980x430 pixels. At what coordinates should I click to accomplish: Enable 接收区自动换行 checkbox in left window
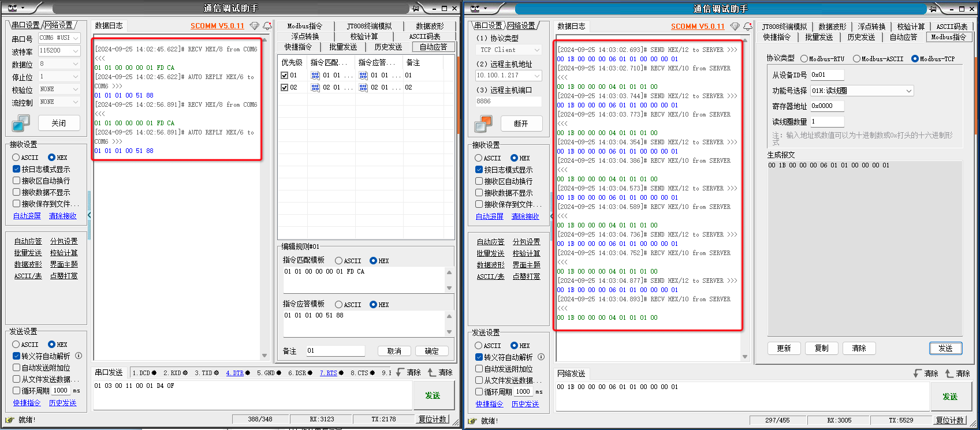tap(16, 181)
